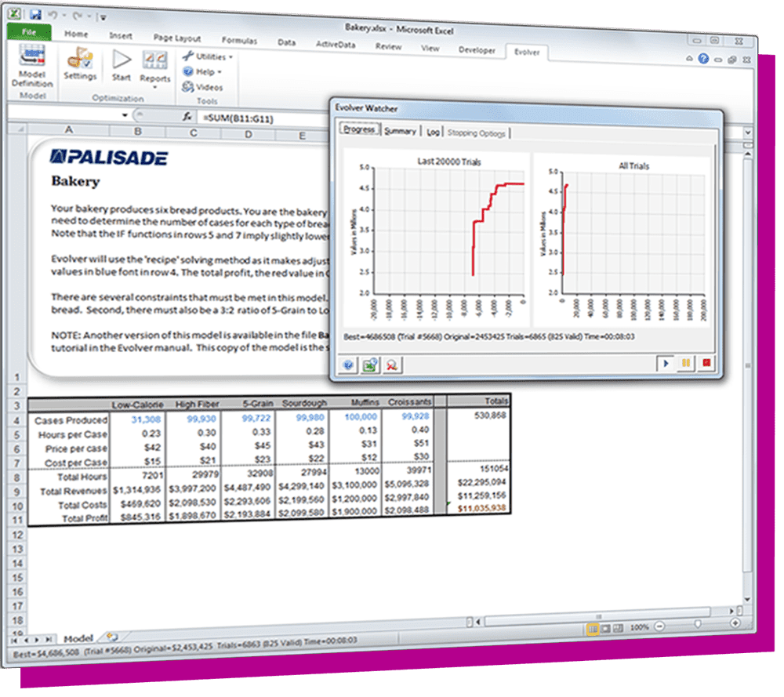Open the Page Layout ribbon tab
This screenshot has width=784, height=697.
click(x=176, y=38)
